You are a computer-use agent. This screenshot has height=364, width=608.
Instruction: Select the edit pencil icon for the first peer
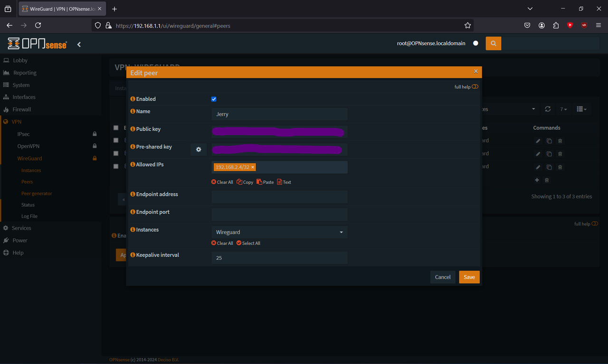(537, 140)
